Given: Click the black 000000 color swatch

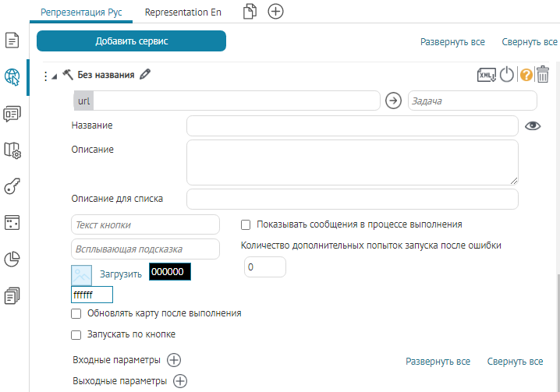Looking at the screenshot, I should (x=169, y=272).
